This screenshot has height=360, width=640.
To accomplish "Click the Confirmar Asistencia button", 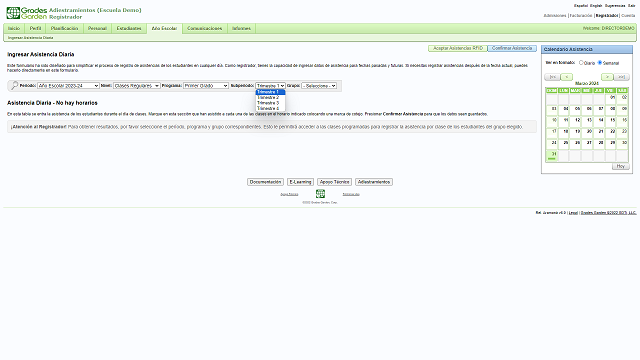I will click(512, 48).
